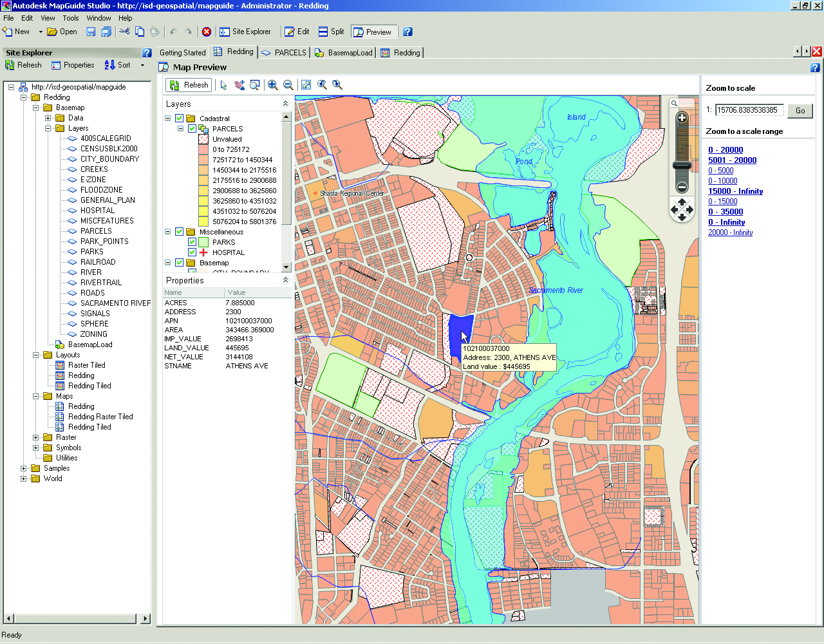The width and height of the screenshot is (824, 644).
Task: Click the Go button
Action: pos(800,111)
